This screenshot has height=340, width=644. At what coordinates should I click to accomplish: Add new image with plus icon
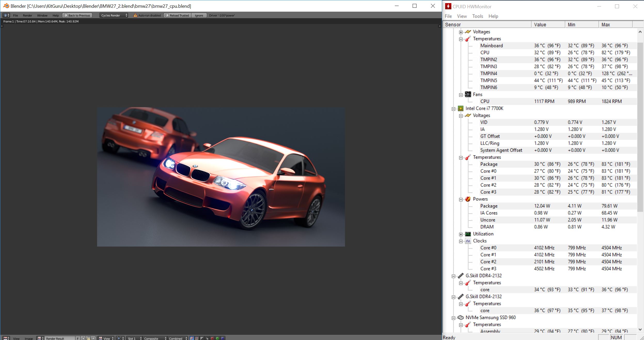83,338
